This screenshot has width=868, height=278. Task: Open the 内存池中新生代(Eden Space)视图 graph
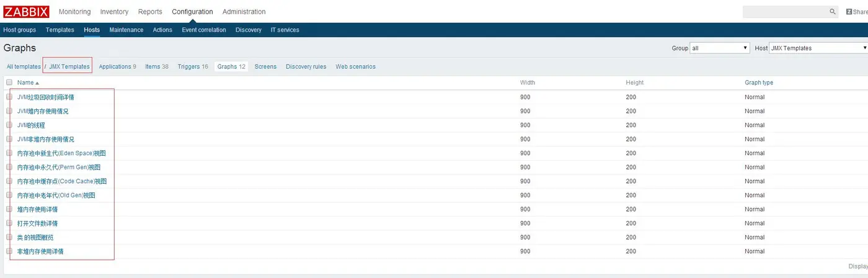pos(61,153)
